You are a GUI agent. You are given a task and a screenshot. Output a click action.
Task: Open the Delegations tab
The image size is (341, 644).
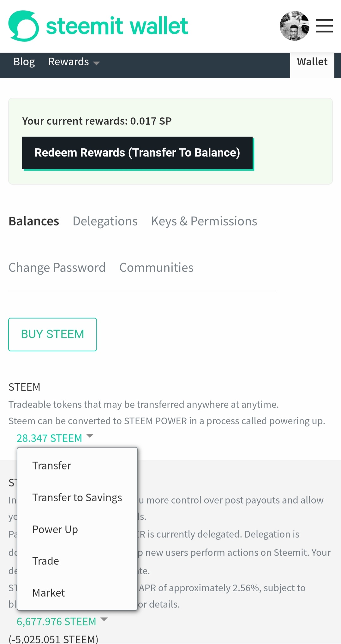[x=105, y=221]
